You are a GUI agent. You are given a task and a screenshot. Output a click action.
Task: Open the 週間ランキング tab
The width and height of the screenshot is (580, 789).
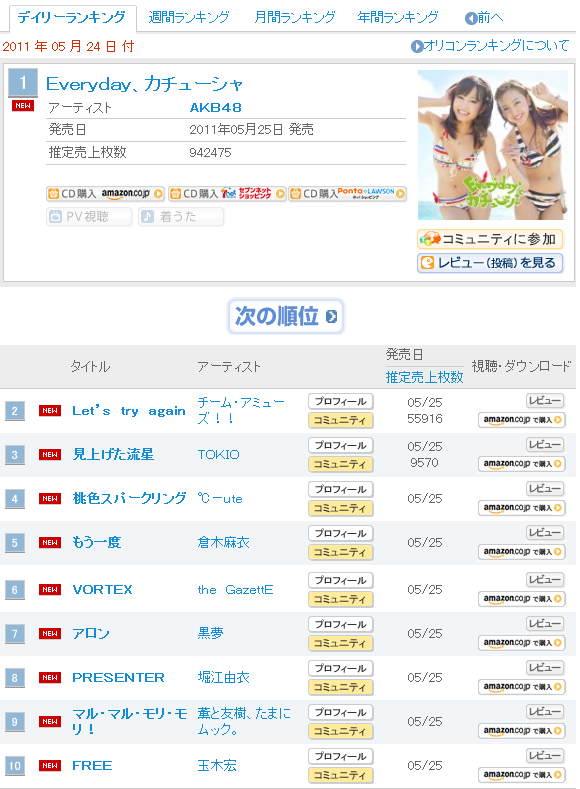click(x=189, y=18)
